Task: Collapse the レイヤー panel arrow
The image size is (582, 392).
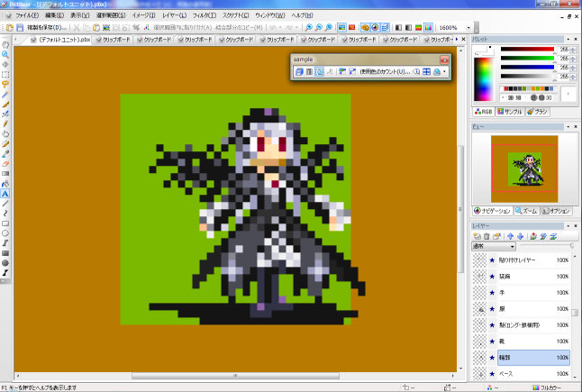Action: (568, 225)
